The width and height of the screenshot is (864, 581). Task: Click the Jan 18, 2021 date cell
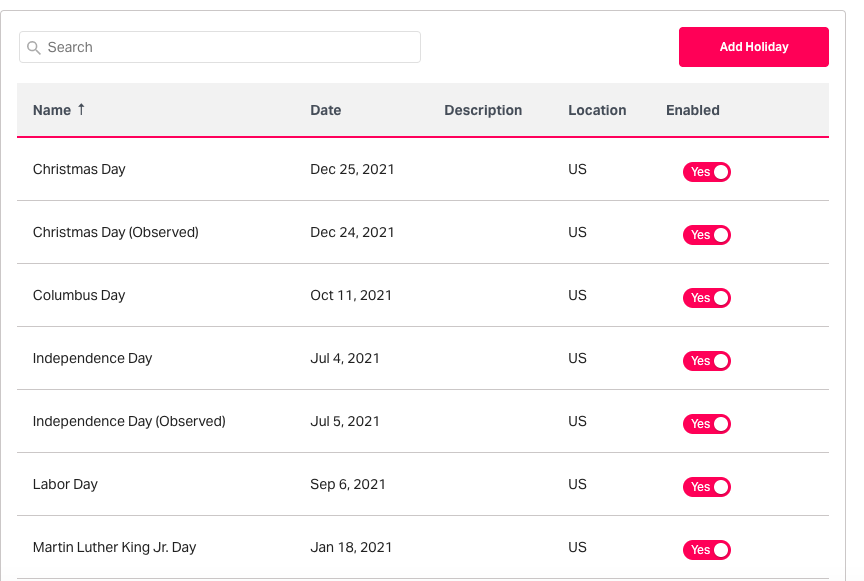[x=351, y=547]
